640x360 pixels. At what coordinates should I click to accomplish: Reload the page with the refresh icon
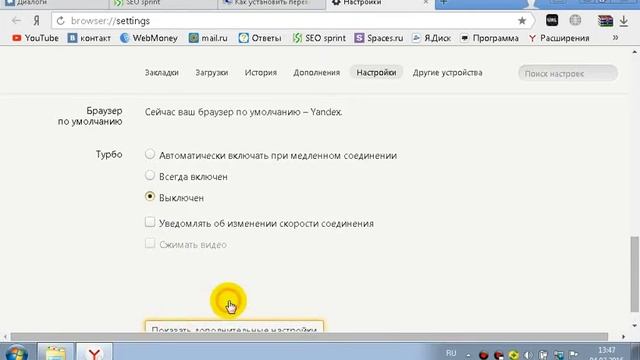60,21
